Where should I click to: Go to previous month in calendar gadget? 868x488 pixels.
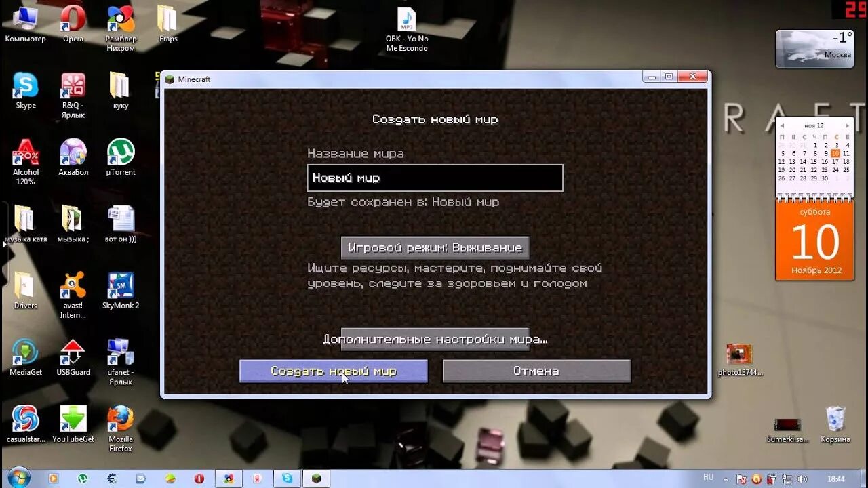[x=782, y=126]
